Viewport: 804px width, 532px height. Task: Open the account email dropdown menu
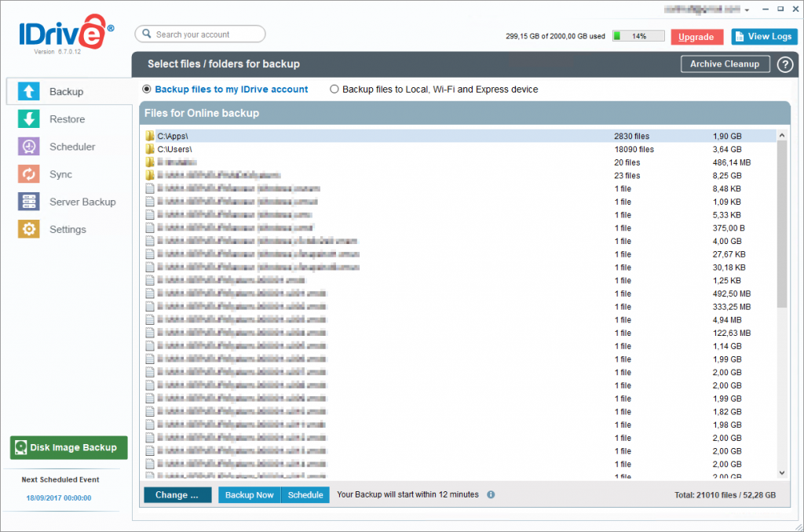coord(747,10)
